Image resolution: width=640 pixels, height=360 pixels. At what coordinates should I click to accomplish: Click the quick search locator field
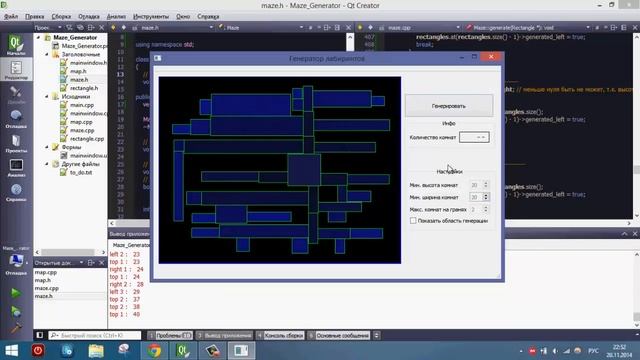click(95, 336)
